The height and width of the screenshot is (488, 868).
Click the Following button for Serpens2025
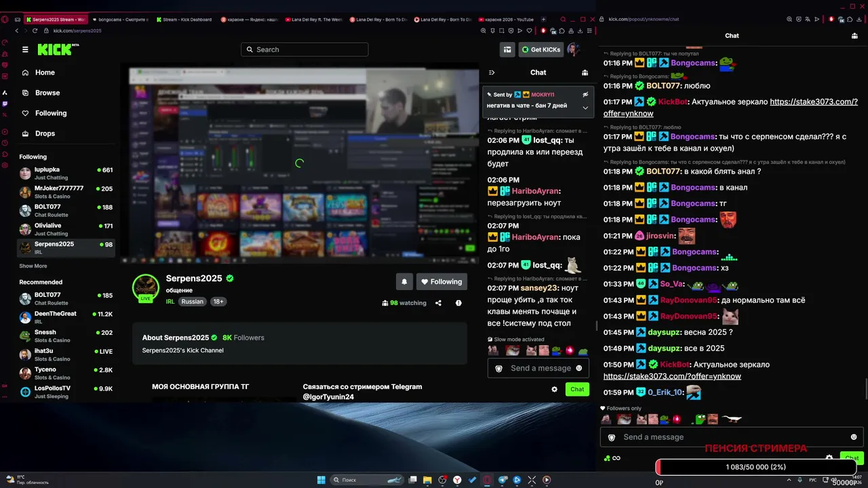click(441, 282)
